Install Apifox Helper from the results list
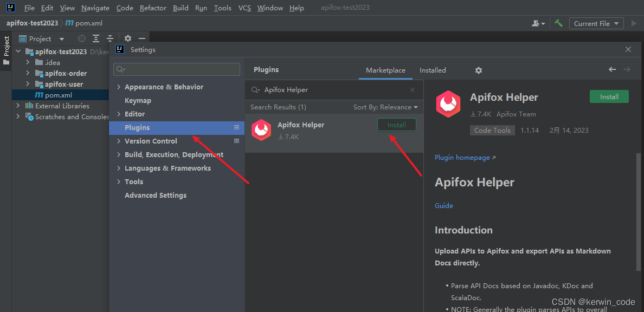The height and width of the screenshot is (312, 644). [x=397, y=125]
